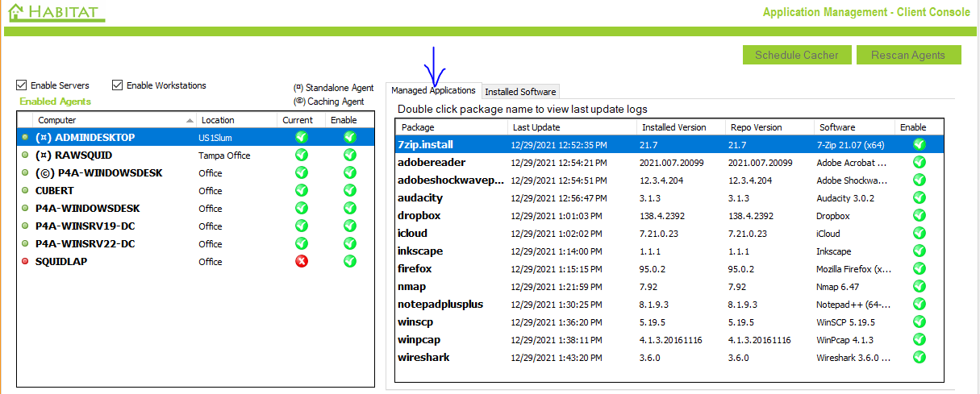Image resolution: width=980 pixels, height=394 pixels.
Task: Uncheck the Enable Servers checkbox
Action: (22, 85)
